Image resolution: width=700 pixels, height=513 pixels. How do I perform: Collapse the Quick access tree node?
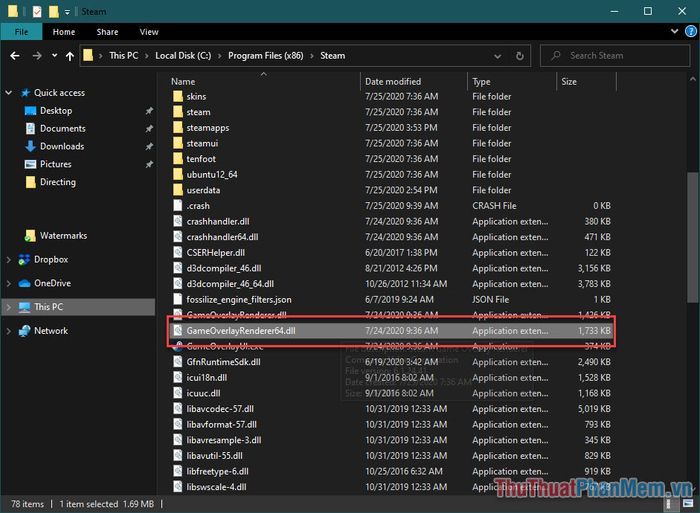point(8,92)
